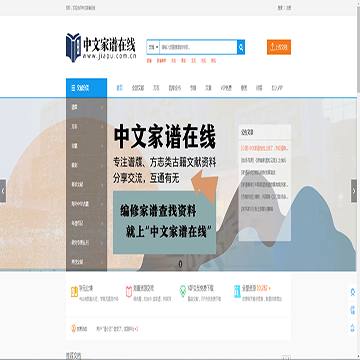Open the VIP免费 navigation item
Screen dimensions: 360x360
pyautogui.click(x=226, y=88)
